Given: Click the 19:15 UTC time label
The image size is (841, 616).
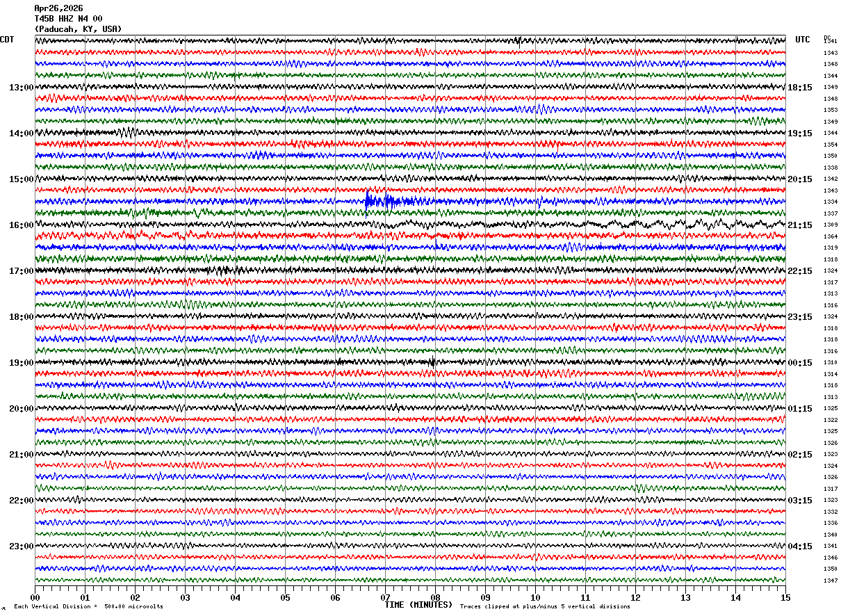Looking at the screenshot, I should pos(800,133).
